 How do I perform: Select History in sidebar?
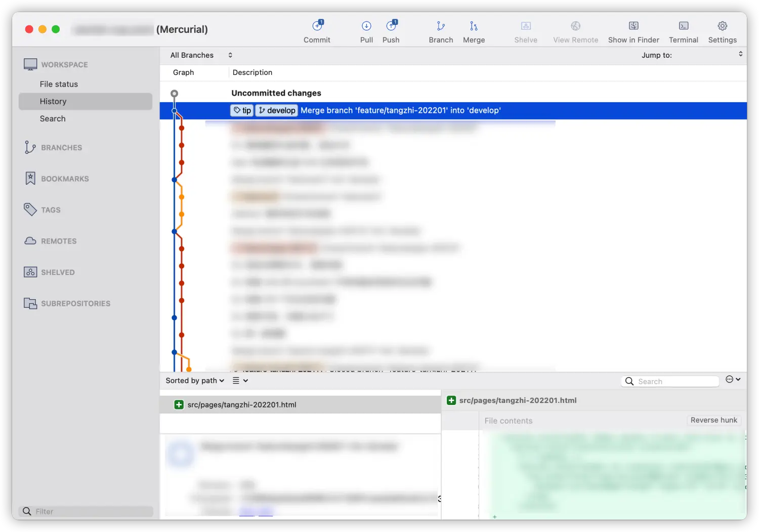tap(86, 101)
